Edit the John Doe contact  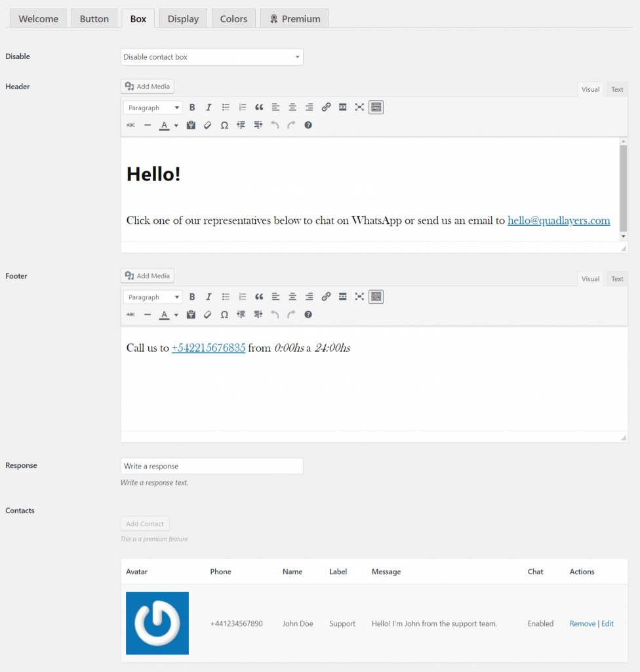click(x=607, y=623)
